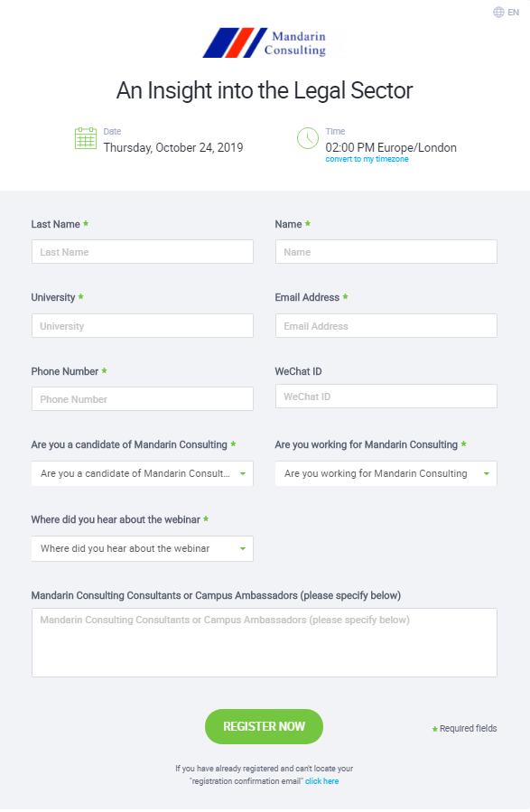Focus the Name input field
This screenshot has height=812, width=530.
pos(386,252)
